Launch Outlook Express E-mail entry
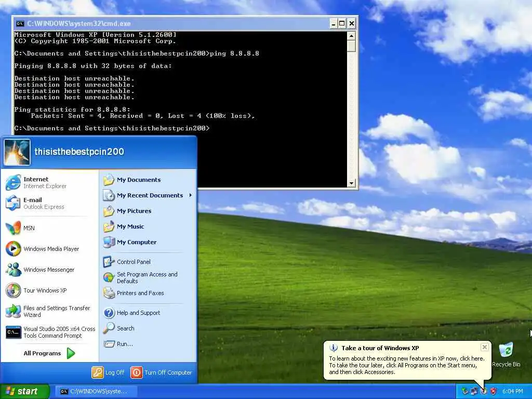This screenshot has height=399, width=532. click(49, 203)
